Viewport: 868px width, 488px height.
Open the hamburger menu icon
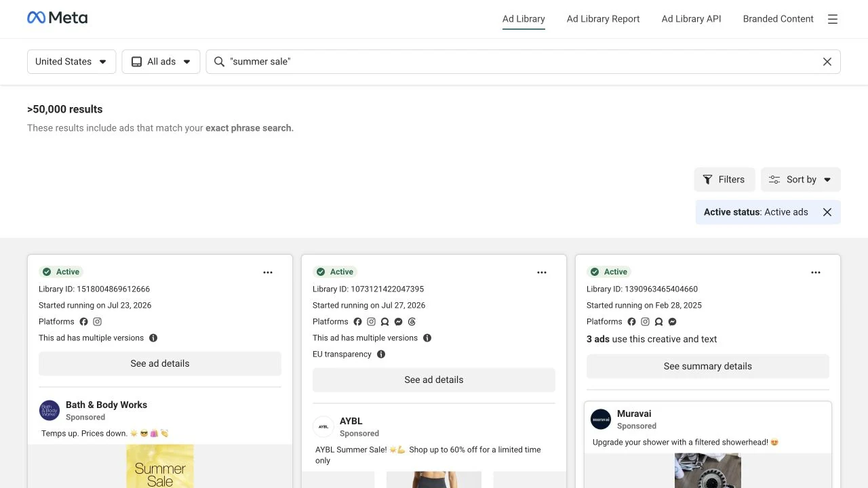click(x=833, y=19)
